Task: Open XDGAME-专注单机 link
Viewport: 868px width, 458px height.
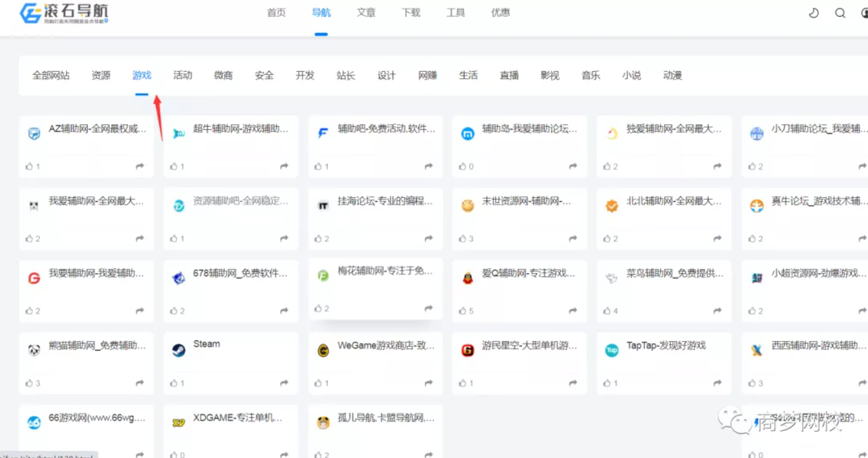Action: click(x=238, y=419)
